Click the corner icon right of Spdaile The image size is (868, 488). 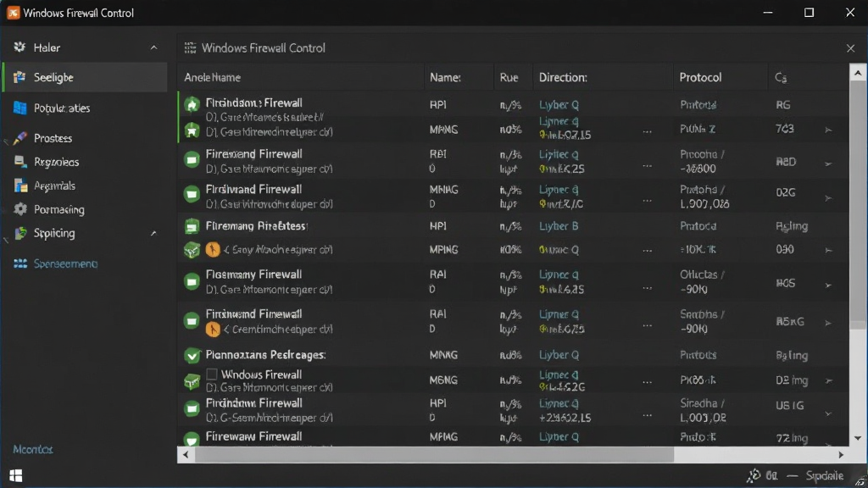coord(860,481)
